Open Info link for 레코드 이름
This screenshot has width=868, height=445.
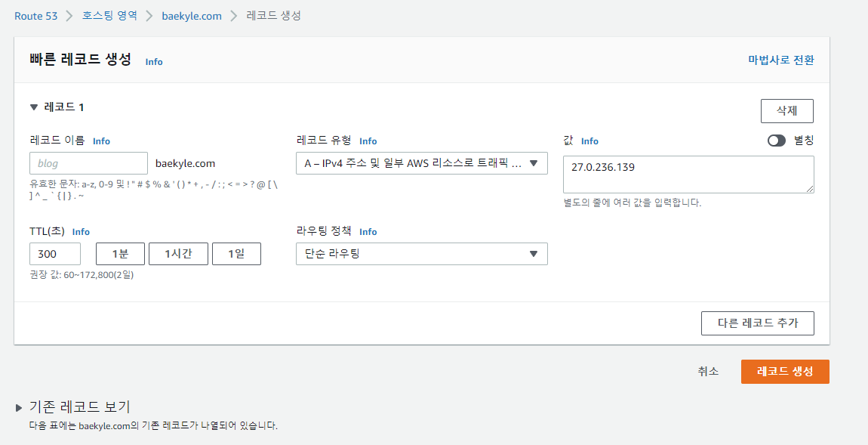pos(101,141)
